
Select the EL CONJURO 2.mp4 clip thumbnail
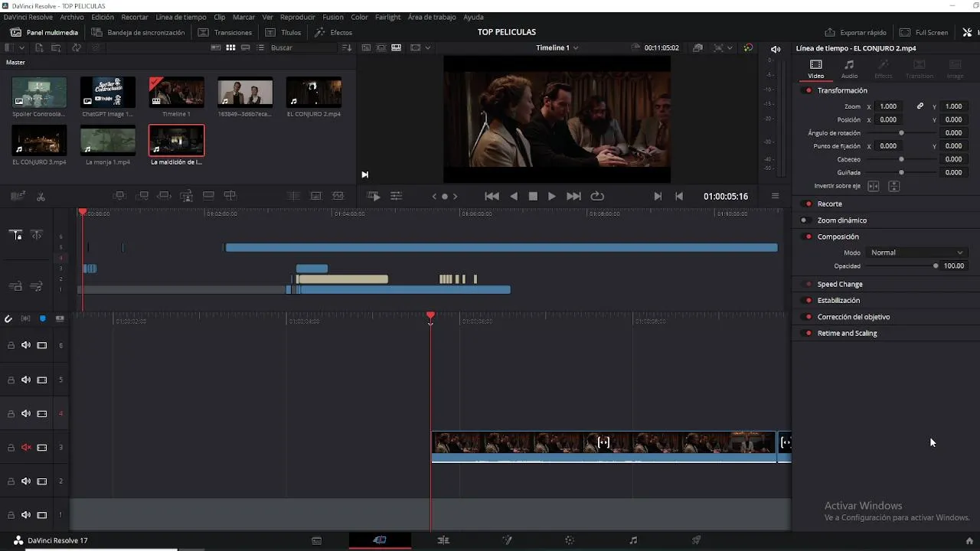(314, 93)
